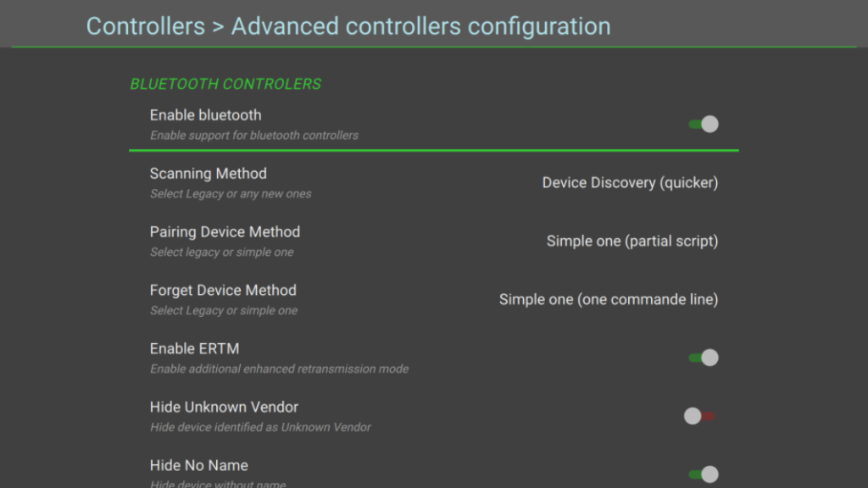The width and height of the screenshot is (868, 488).
Task: Open the Device Discovery (quicker) value selector
Action: [x=630, y=183]
